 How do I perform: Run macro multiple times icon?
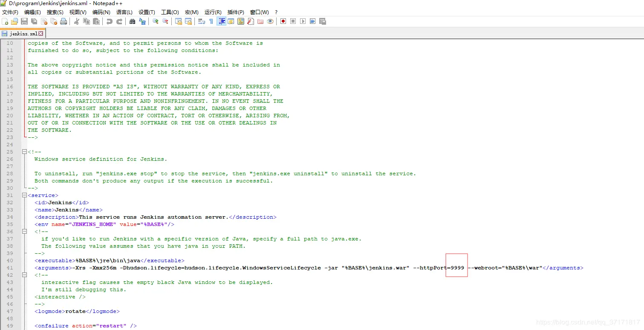pyautogui.click(x=313, y=21)
